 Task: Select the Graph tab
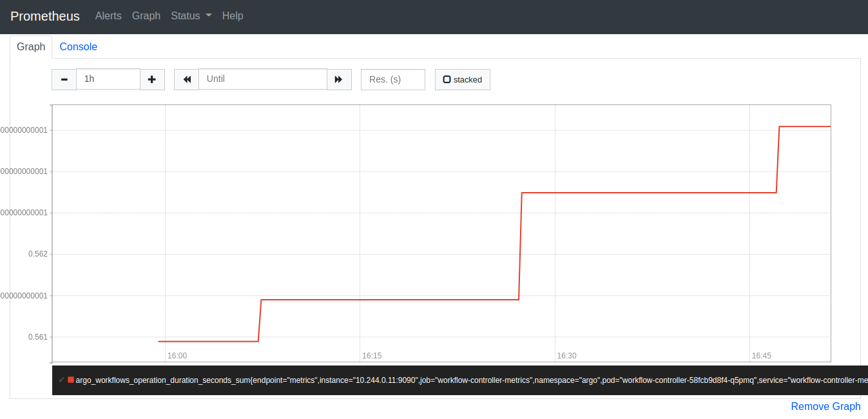tap(30, 46)
